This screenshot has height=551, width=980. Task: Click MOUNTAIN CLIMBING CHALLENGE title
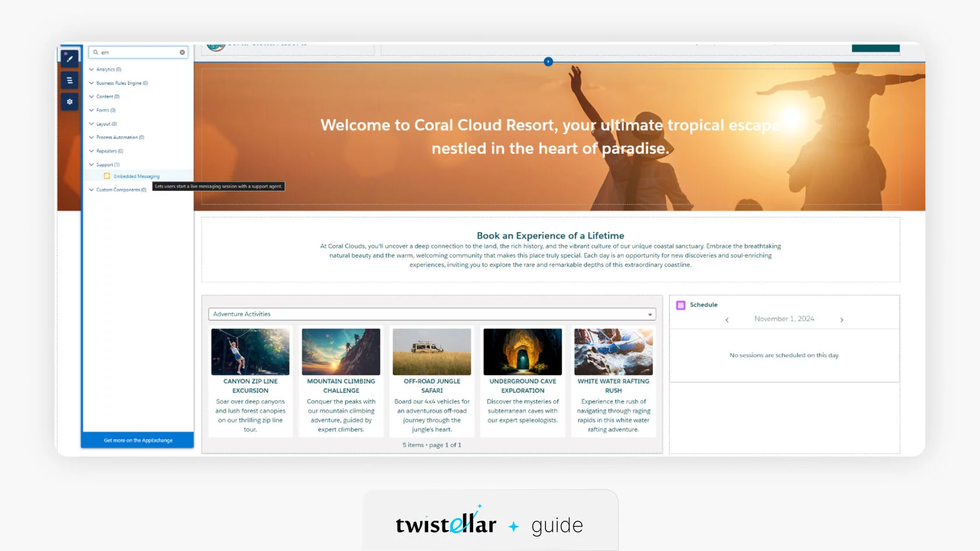(x=341, y=386)
